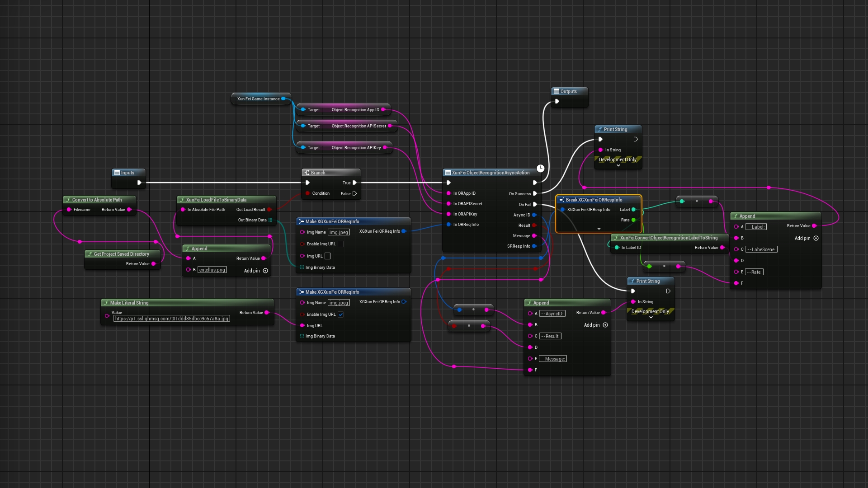The image size is (868, 488).
Task: Click the Message output pin on the async action
Action: [534, 236]
